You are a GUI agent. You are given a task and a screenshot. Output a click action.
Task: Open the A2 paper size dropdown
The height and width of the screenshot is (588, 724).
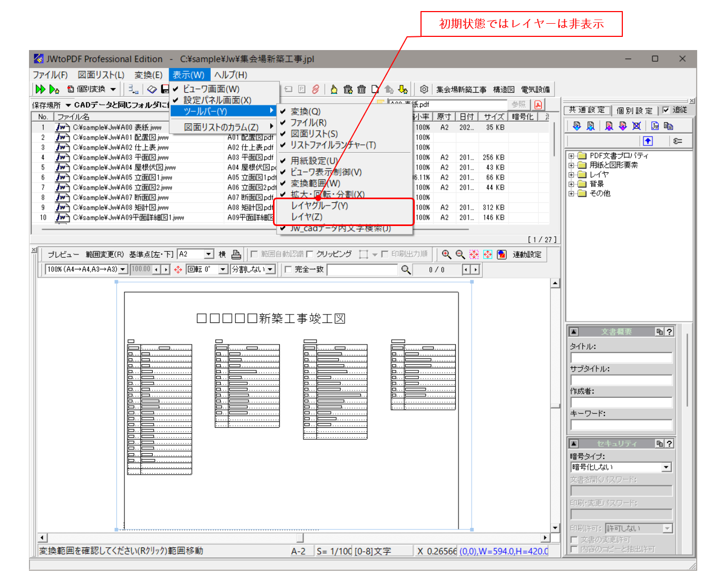point(209,254)
